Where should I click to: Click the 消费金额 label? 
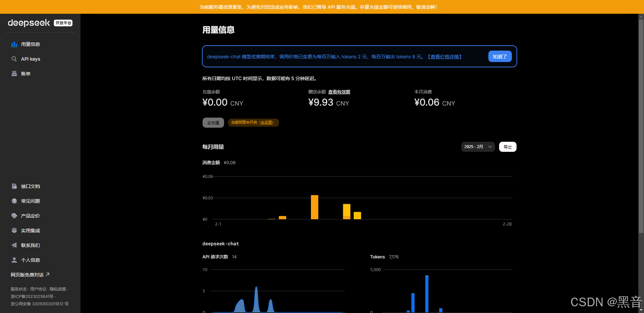[x=211, y=163]
